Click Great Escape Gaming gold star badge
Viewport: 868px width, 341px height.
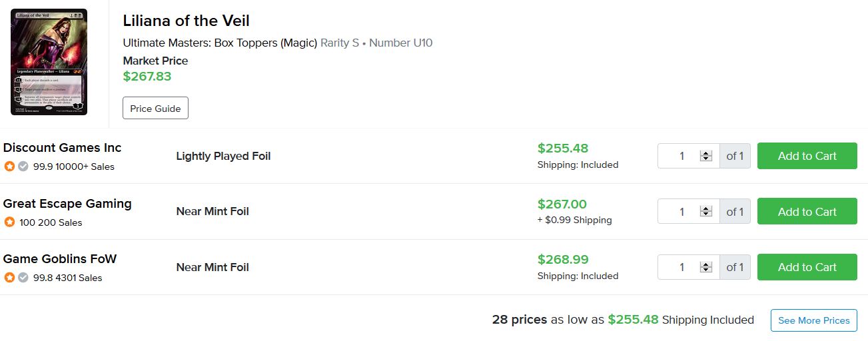click(x=9, y=222)
